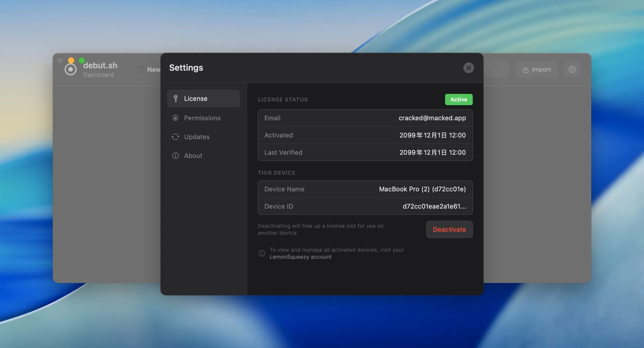Click Import in the debut.sh window
The height and width of the screenshot is (348, 644).
tap(537, 69)
